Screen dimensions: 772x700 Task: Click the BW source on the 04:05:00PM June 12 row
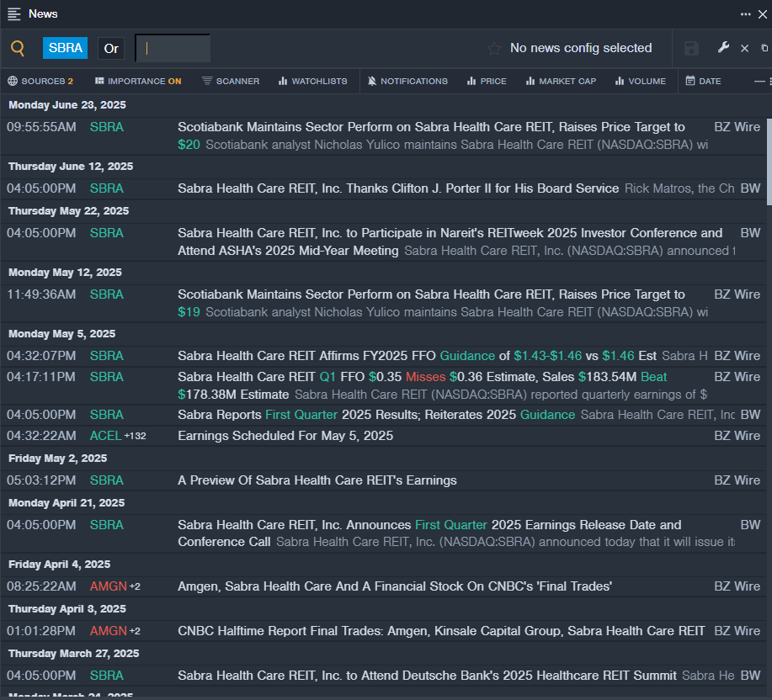coord(750,188)
